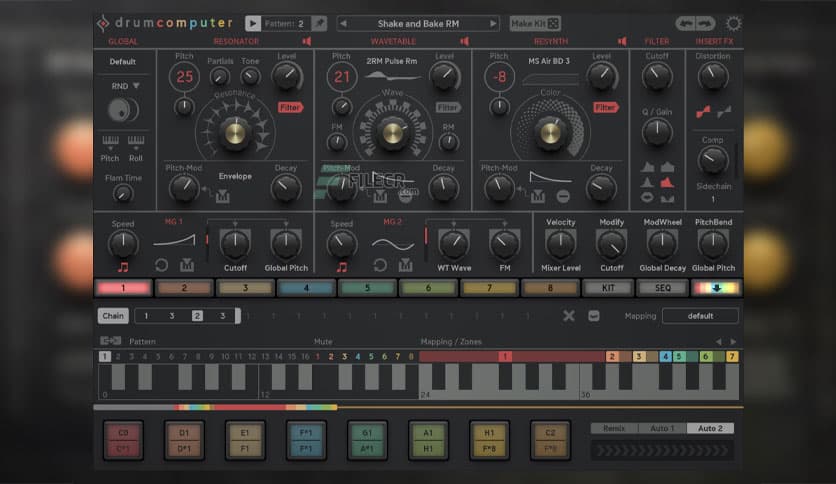This screenshot has width=836, height=484.
Task: Switch to the KIT tab
Action: click(608, 288)
